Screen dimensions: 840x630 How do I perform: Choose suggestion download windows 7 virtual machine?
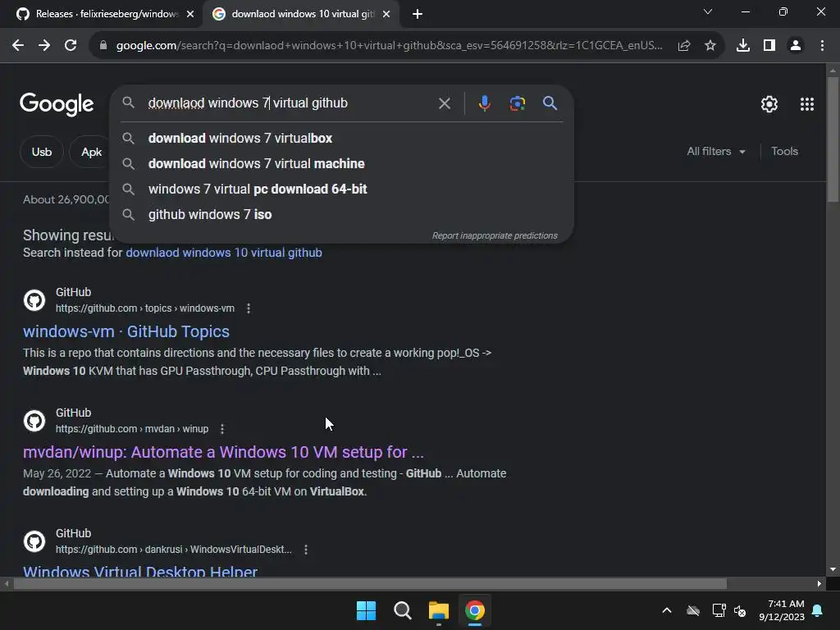(x=342, y=164)
